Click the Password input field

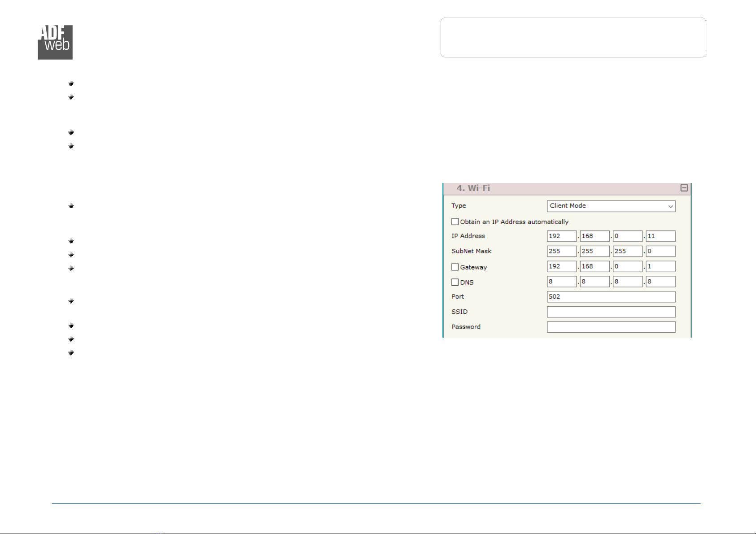pyautogui.click(x=611, y=327)
